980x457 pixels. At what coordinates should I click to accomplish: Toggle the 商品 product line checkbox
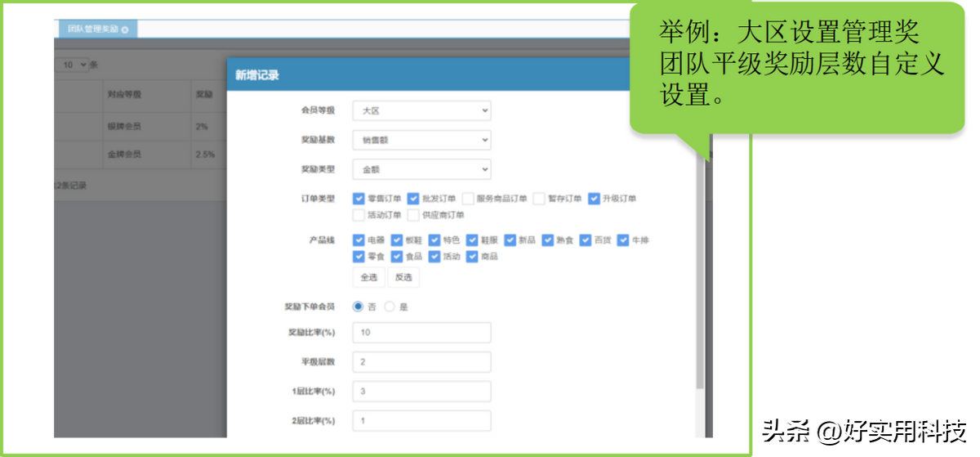(x=472, y=256)
